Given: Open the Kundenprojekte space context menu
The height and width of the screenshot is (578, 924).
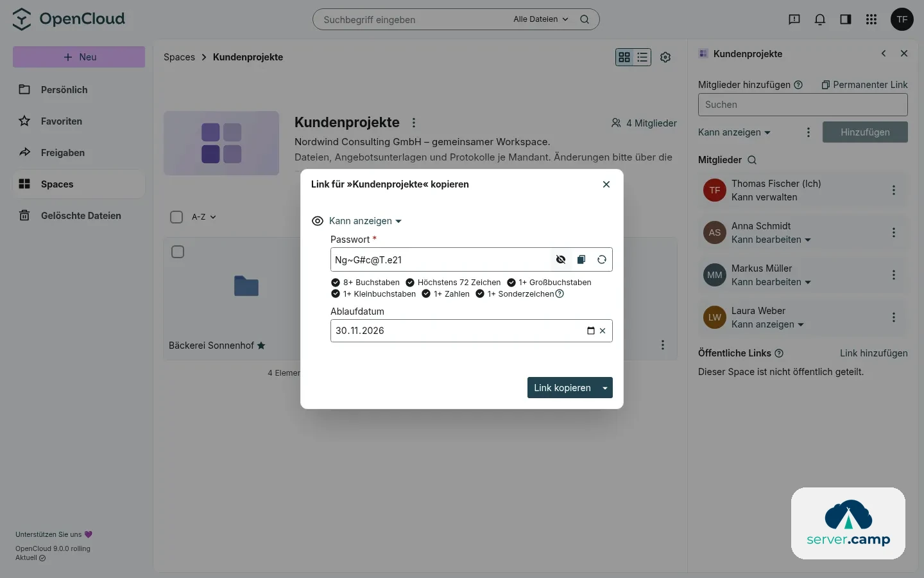Looking at the screenshot, I should coord(414,123).
